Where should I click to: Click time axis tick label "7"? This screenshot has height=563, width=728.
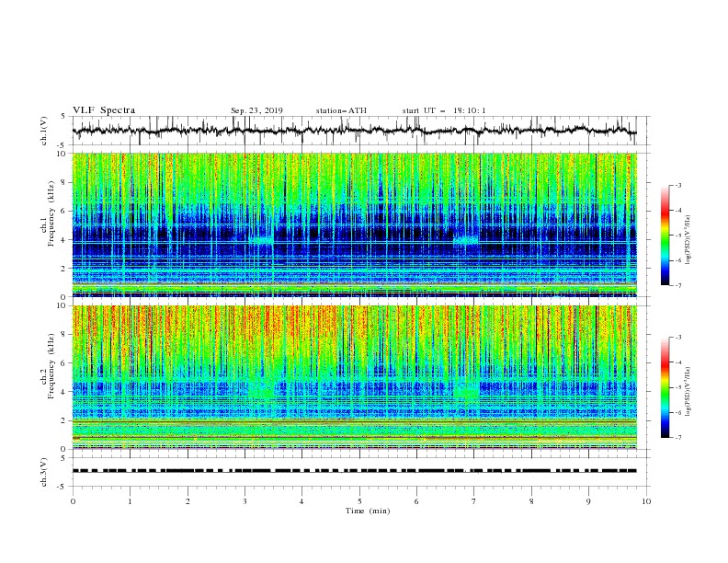pyautogui.click(x=474, y=501)
